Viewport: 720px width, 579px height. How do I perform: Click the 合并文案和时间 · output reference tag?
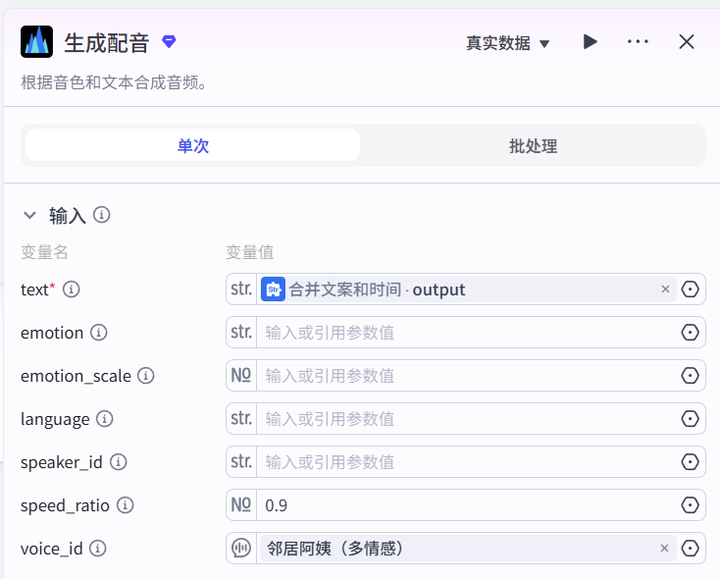(x=467, y=289)
